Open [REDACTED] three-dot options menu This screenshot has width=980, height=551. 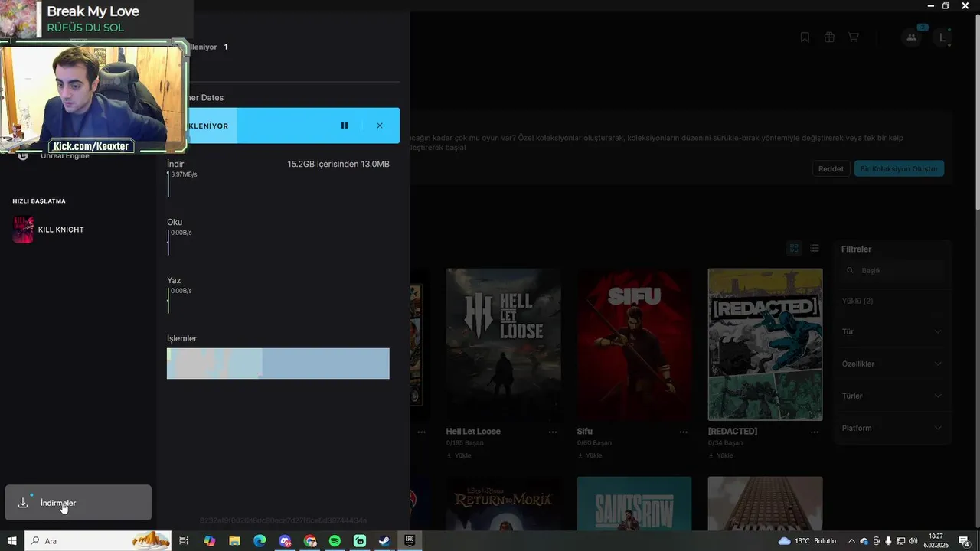pos(815,432)
